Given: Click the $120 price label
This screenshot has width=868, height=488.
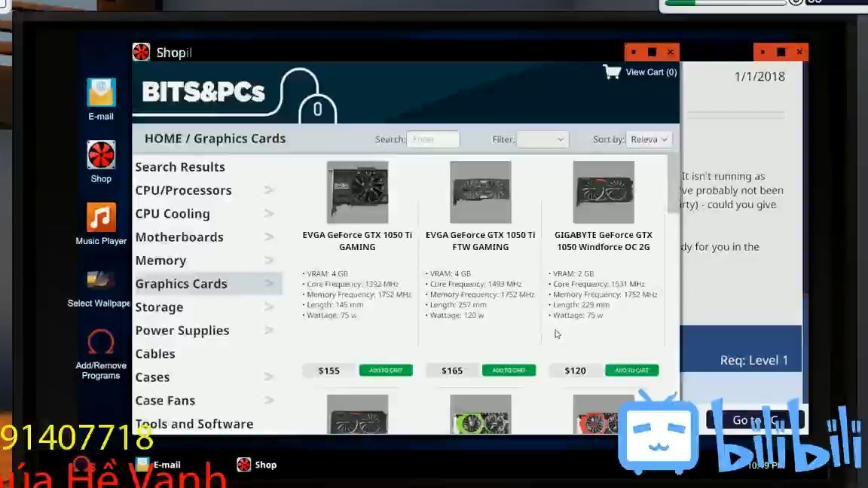Looking at the screenshot, I should pos(575,371).
